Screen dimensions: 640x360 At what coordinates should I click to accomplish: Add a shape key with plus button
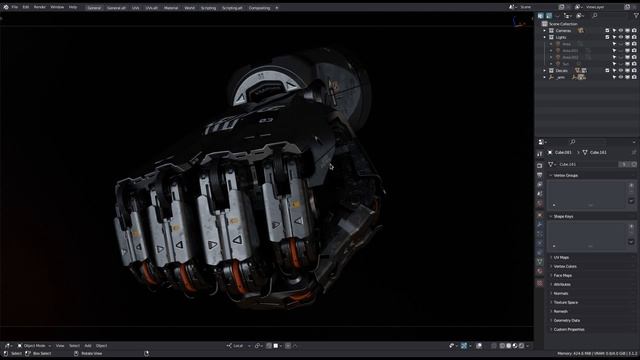(631, 226)
